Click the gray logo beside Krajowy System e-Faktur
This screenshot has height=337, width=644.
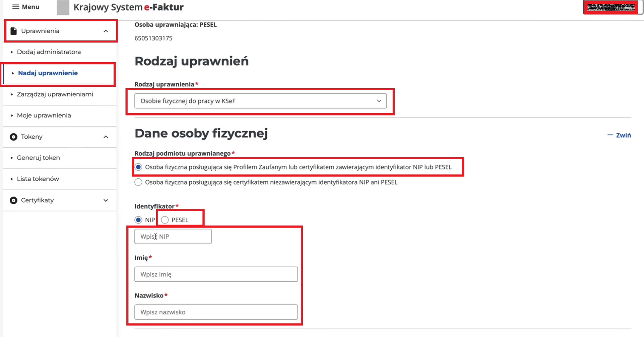click(63, 8)
